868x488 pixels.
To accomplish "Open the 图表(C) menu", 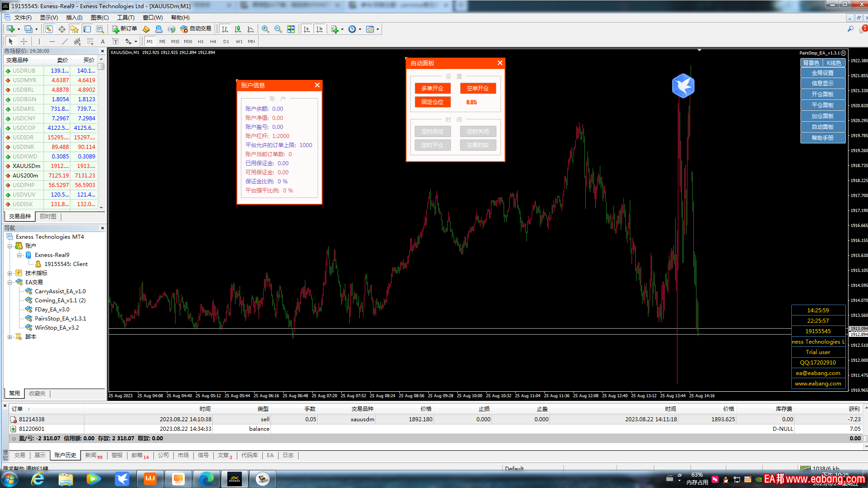I will (99, 18).
